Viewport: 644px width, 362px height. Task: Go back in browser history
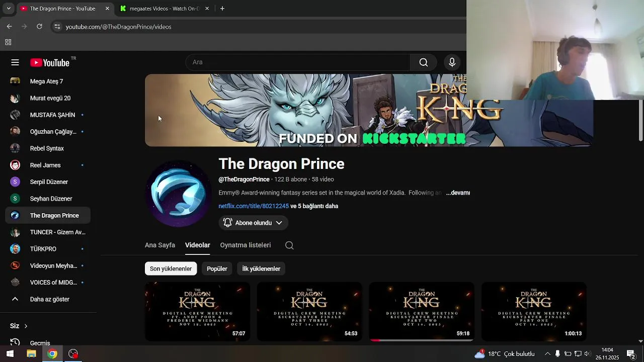[9, 27]
